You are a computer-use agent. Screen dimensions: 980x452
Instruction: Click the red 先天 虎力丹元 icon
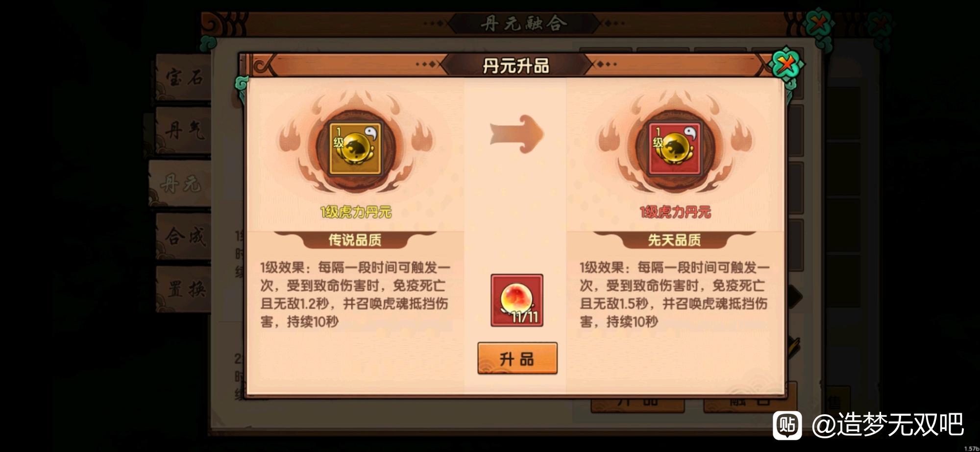point(675,148)
